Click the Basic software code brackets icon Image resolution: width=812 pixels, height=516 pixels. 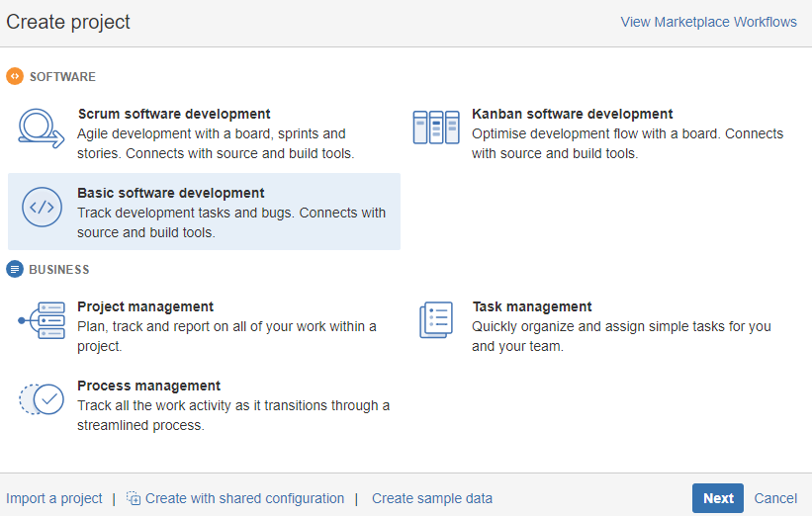(42, 208)
